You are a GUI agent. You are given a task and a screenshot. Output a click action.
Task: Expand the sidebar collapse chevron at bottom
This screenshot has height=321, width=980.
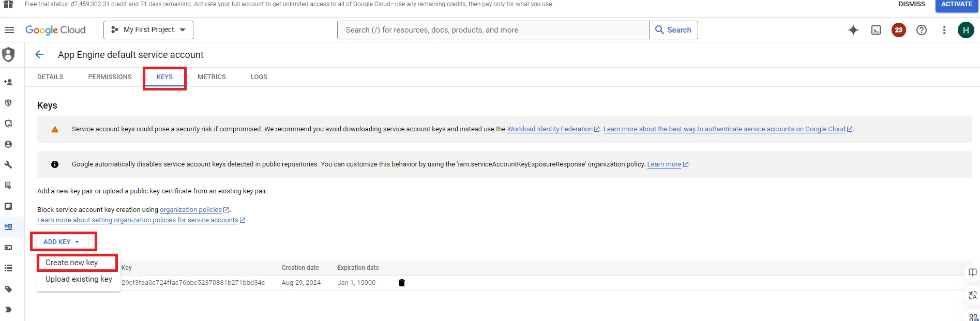pos(8,310)
